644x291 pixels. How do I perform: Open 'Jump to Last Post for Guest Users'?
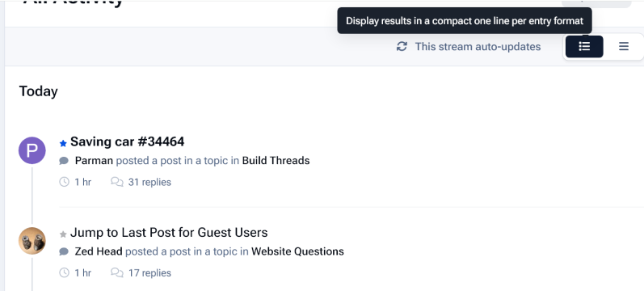[169, 233]
